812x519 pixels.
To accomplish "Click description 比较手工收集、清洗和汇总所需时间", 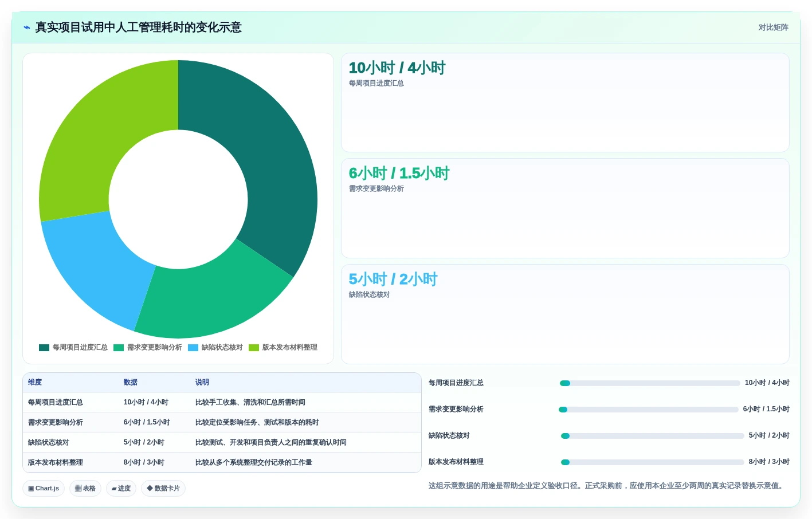I will (250, 403).
